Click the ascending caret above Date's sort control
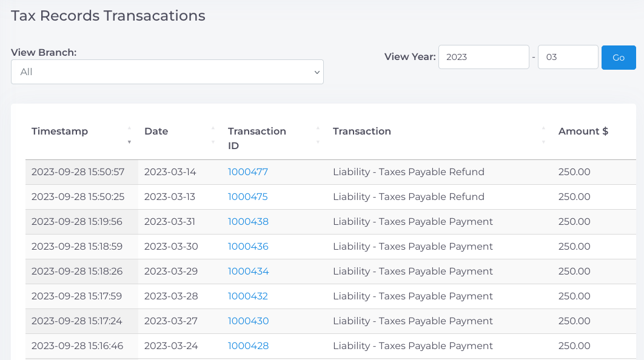Image resolution: width=644 pixels, height=360 pixels. [x=213, y=128]
